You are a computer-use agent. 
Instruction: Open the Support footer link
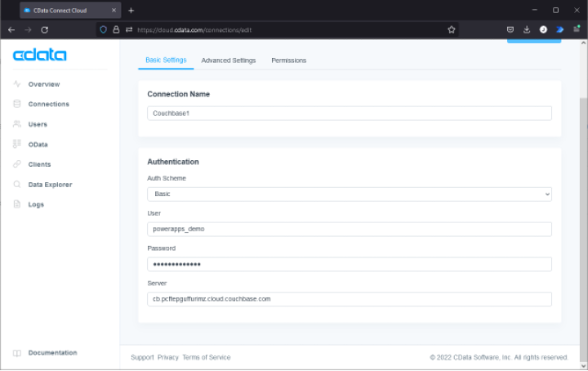pos(142,357)
